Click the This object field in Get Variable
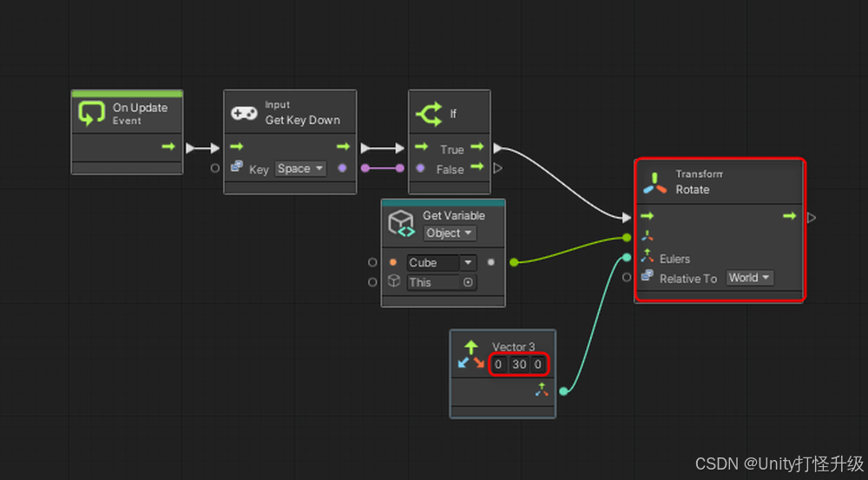The width and height of the screenshot is (868, 480). pyautogui.click(x=441, y=282)
